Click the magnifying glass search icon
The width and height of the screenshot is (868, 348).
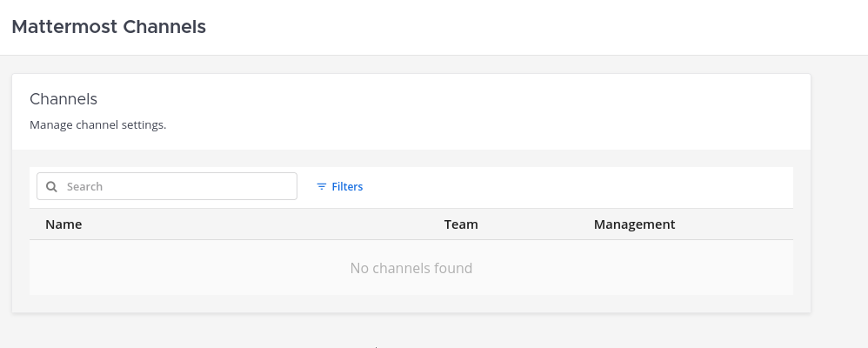tap(51, 186)
